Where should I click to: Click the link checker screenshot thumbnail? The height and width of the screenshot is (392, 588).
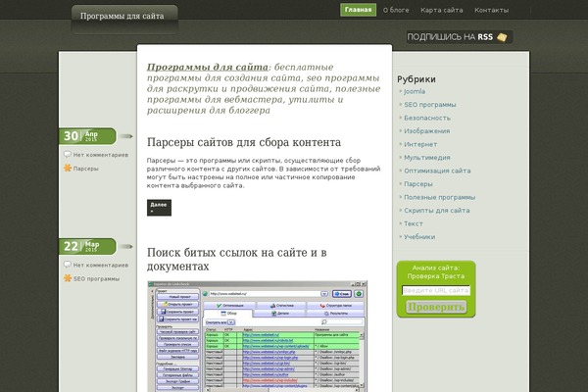tap(257, 336)
